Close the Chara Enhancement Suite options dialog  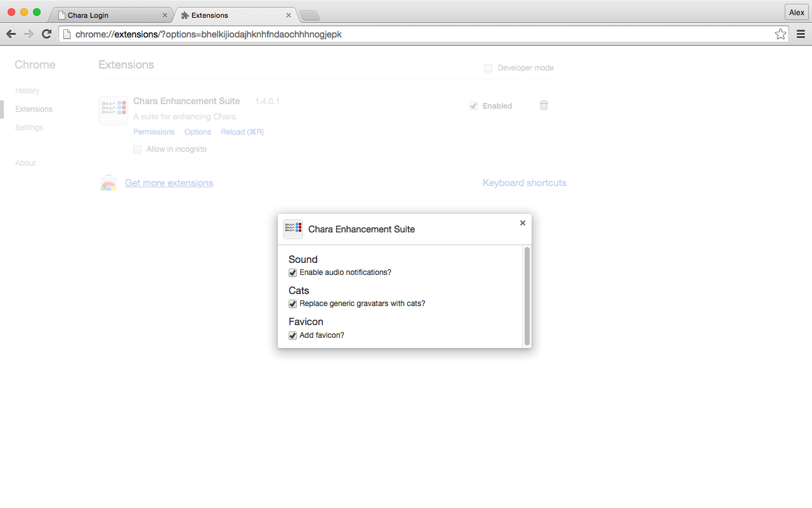click(523, 223)
